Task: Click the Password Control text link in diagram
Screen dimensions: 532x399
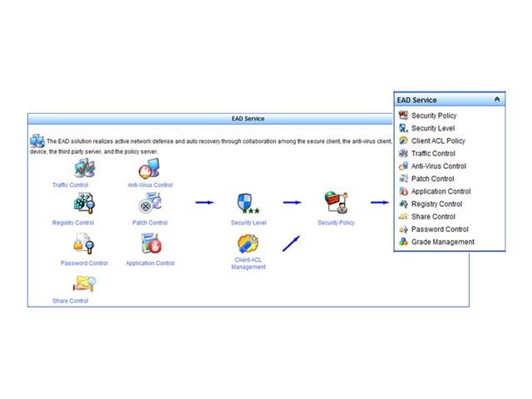Action: pos(84,264)
